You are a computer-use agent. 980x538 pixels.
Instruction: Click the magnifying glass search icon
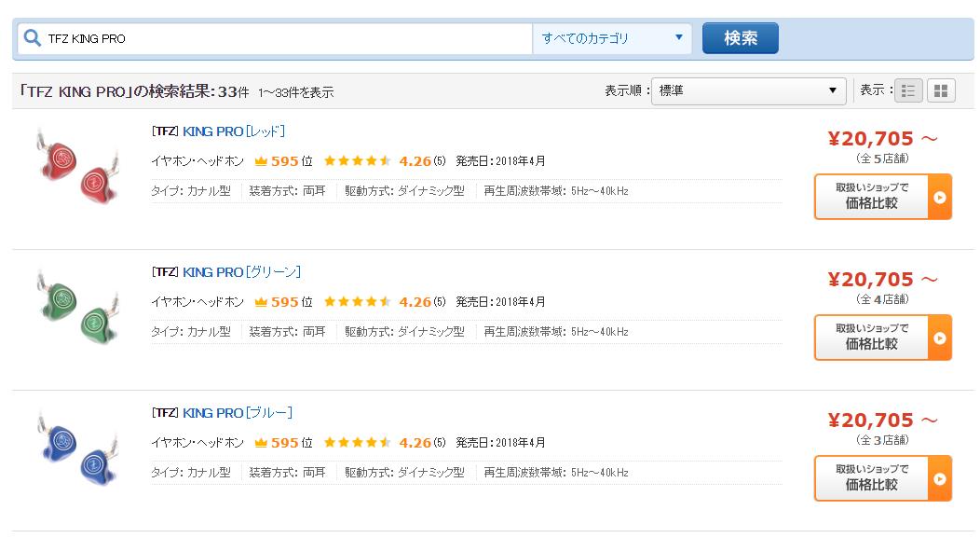point(33,38)
